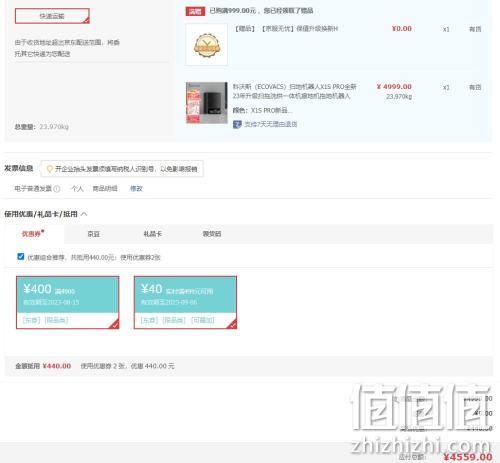The image size is (500, 463).
Task: Switch to the 京豆 tab
Action: (x=94, y=234)
